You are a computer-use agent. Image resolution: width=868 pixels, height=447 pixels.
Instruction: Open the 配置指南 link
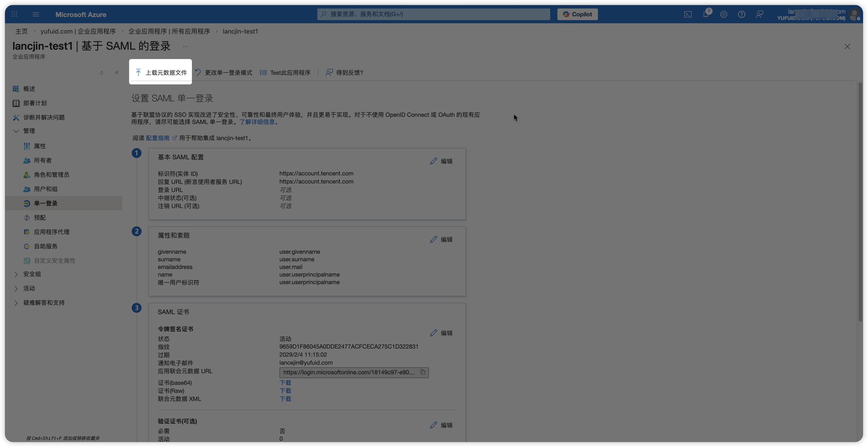tap(158, 138)
